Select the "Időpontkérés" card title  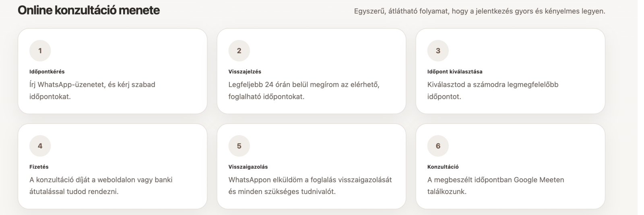click(47, 72)
